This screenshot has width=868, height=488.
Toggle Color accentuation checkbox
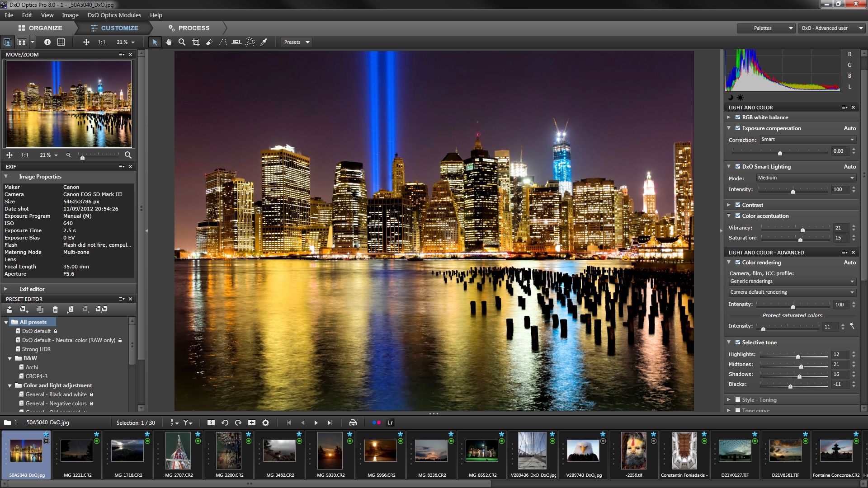point(738,216)
